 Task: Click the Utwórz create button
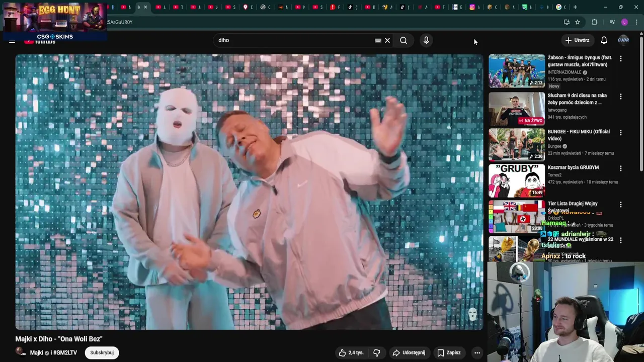(x=577, y=40)
